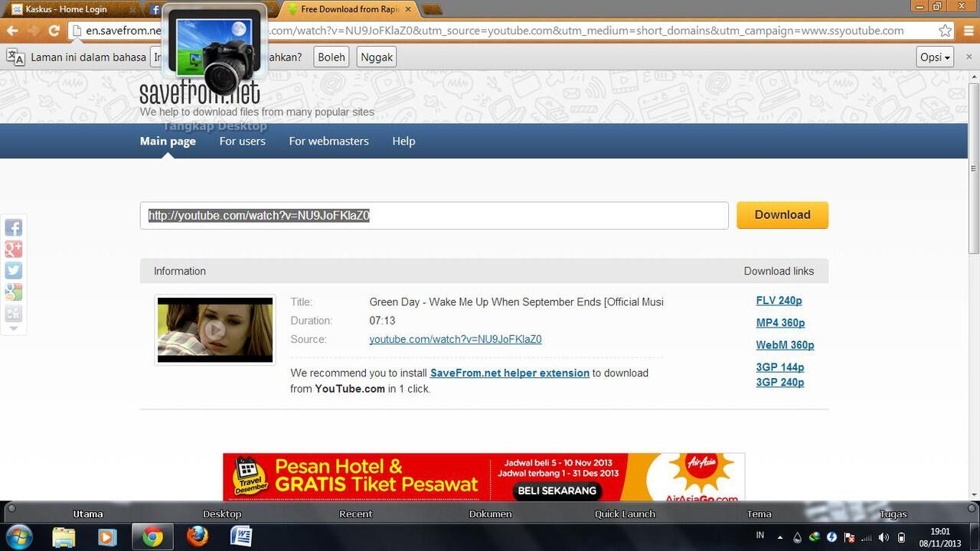Image resolution: width=980 pixels, height=551 pixels.
Task: Click the Google bookmarks sidebar icon
Action: pos(13,292)
